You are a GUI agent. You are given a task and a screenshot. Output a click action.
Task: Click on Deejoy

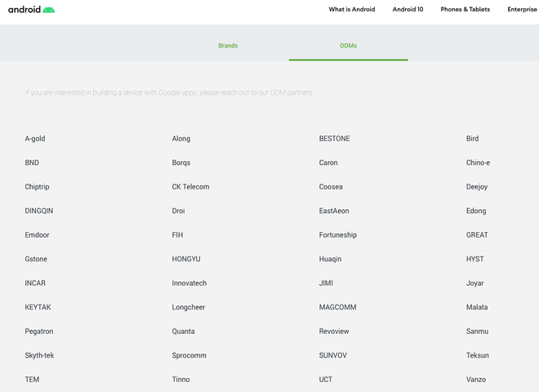[x=477, y=187]
